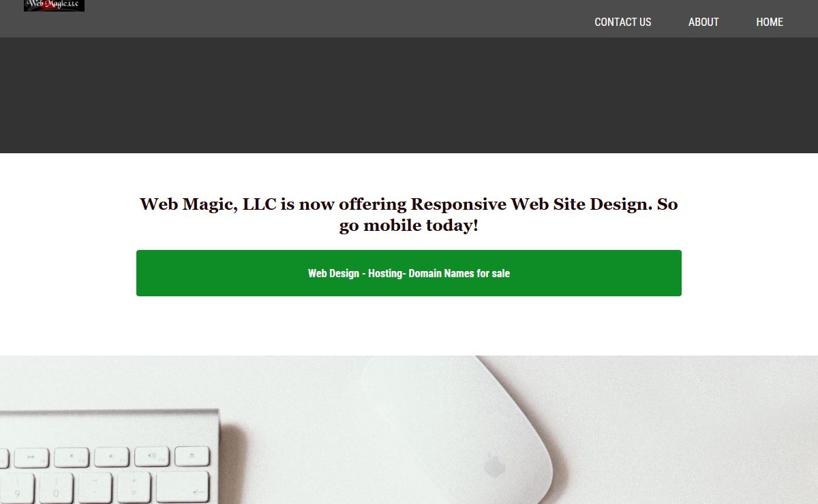
Task: Click the zero key on the pictured keyboard
Action: (x=55, y=489)
